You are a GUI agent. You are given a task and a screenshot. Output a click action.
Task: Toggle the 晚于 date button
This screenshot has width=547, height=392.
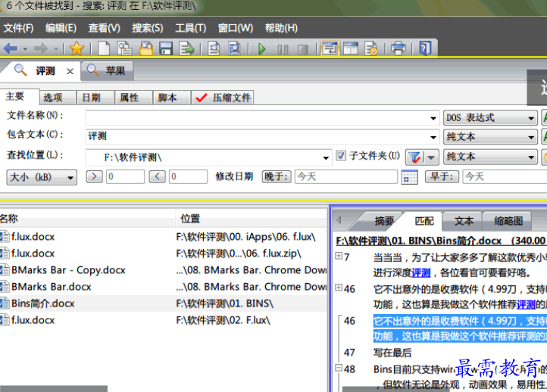click(277, 176)
